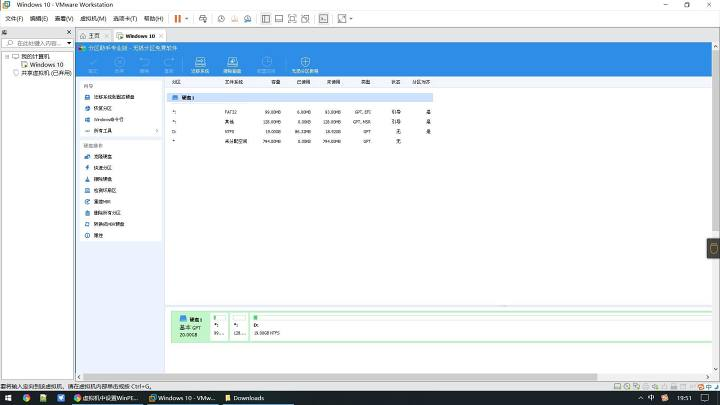
Task: Expand the 所有工具 all tools chevron
Action: pyautogui.click(x=157, y=131)
